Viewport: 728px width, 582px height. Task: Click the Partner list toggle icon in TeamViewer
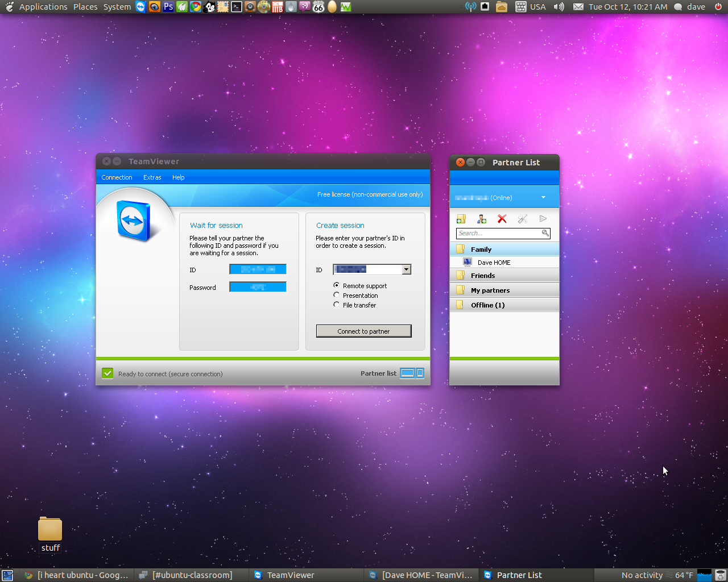412,373
